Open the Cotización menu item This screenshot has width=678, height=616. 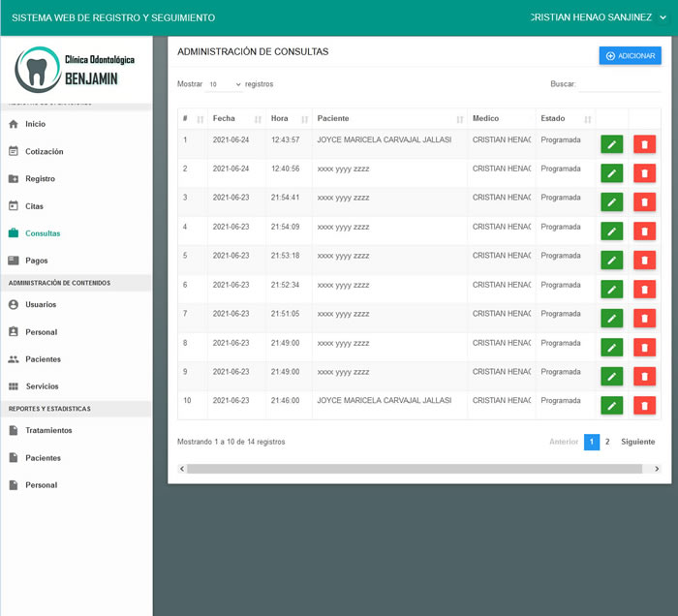coord(45,151)
